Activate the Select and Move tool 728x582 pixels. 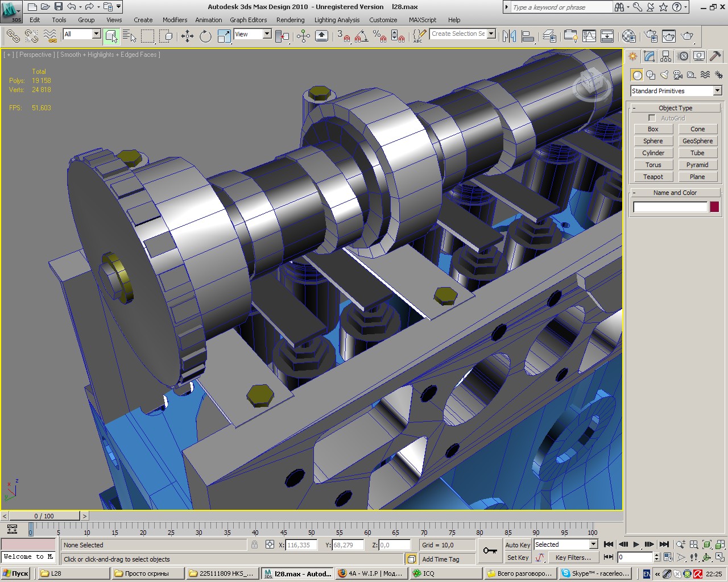(x=187, y=36)
